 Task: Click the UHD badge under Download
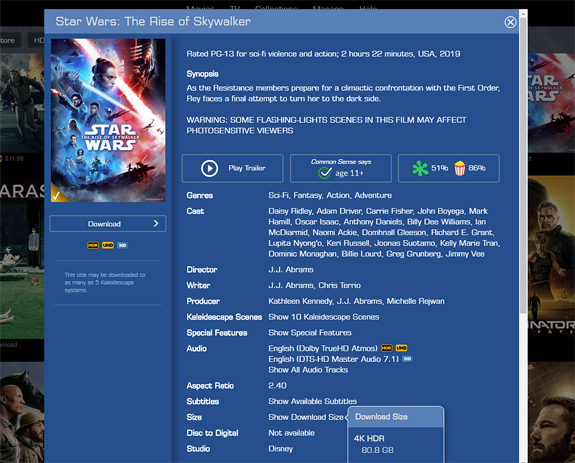(x=108, y=245)
